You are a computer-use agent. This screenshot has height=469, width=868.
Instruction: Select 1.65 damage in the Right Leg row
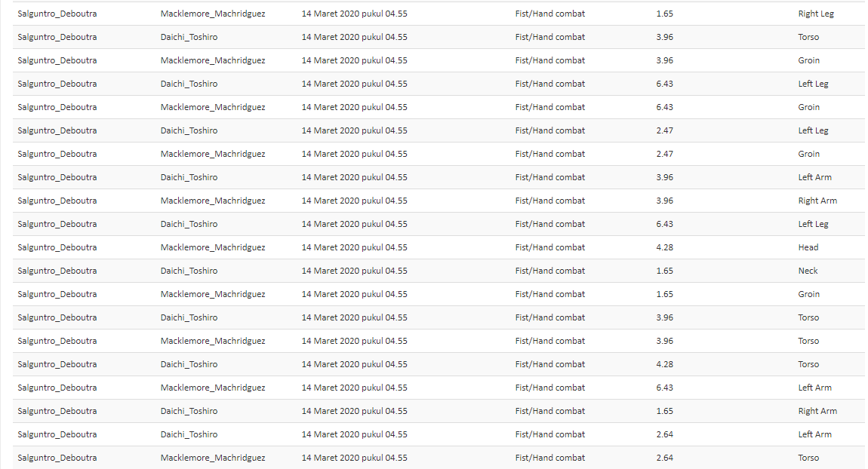coord(664,14)
